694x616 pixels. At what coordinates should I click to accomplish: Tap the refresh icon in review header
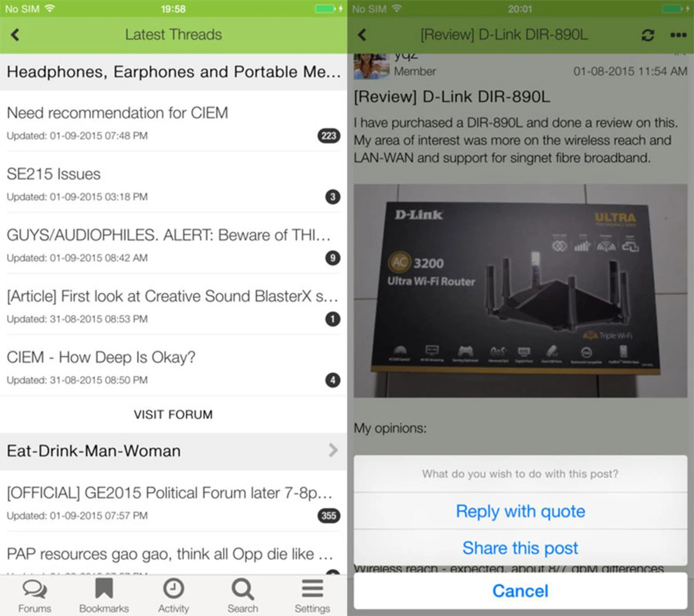tap(648, 35)
